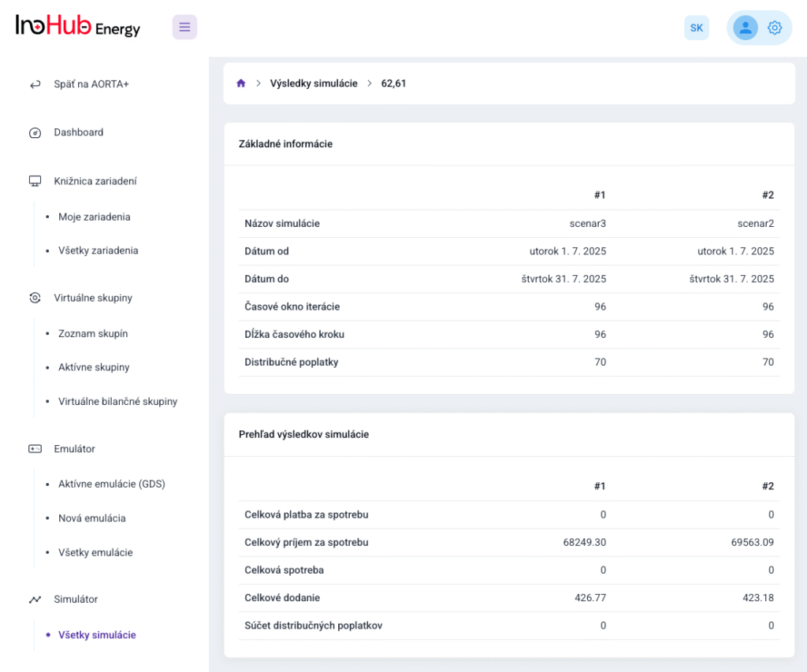This screenshot has height=672, width=807.
Task: Click the Späť na AORTA+ return arrow icon
Action: point(35,84)
